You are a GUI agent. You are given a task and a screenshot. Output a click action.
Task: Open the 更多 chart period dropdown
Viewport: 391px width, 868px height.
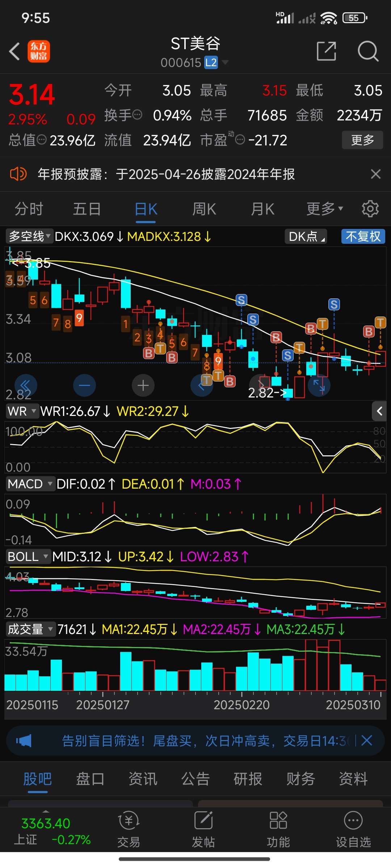[325, 209]
